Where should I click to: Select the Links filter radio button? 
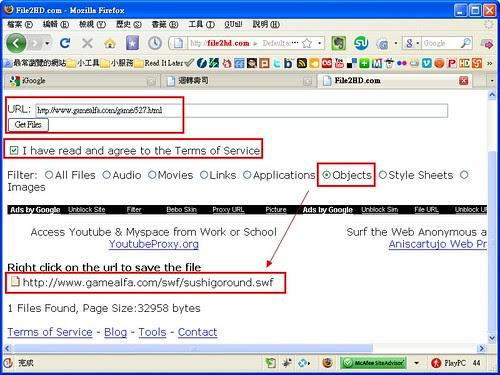click(x=204, y=175)
